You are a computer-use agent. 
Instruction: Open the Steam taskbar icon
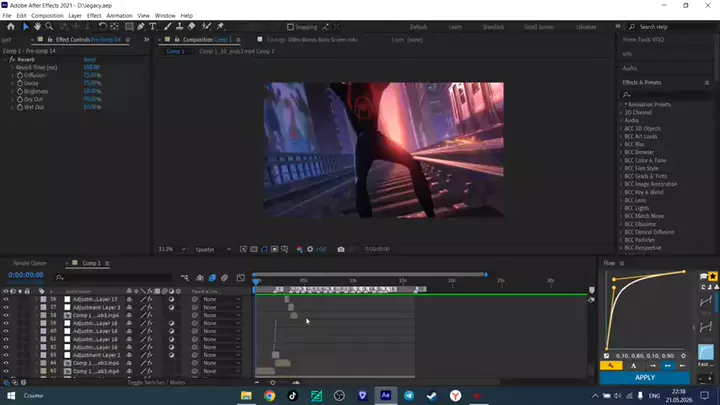pos(432,395)
